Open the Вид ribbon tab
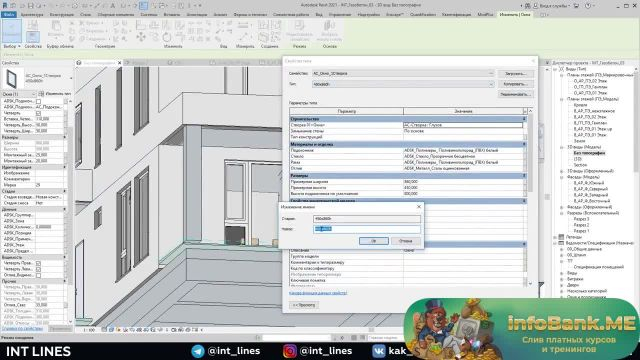The height and width of the screenshot is (360, 640). (x=319, y=15)
